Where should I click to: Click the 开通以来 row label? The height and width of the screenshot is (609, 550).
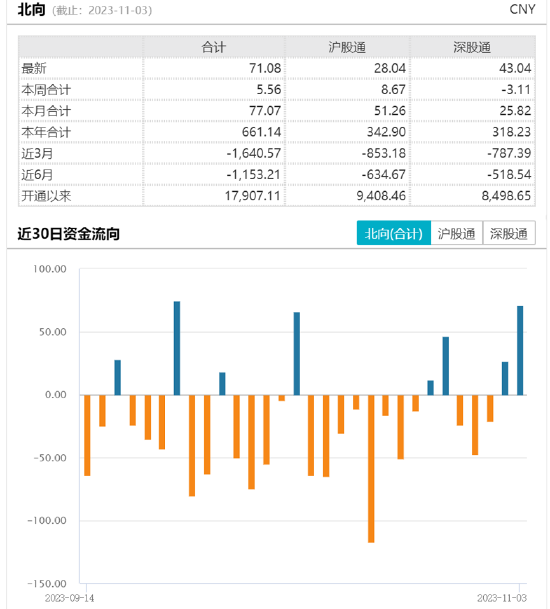pyautogui.click(x=46, y=196)
